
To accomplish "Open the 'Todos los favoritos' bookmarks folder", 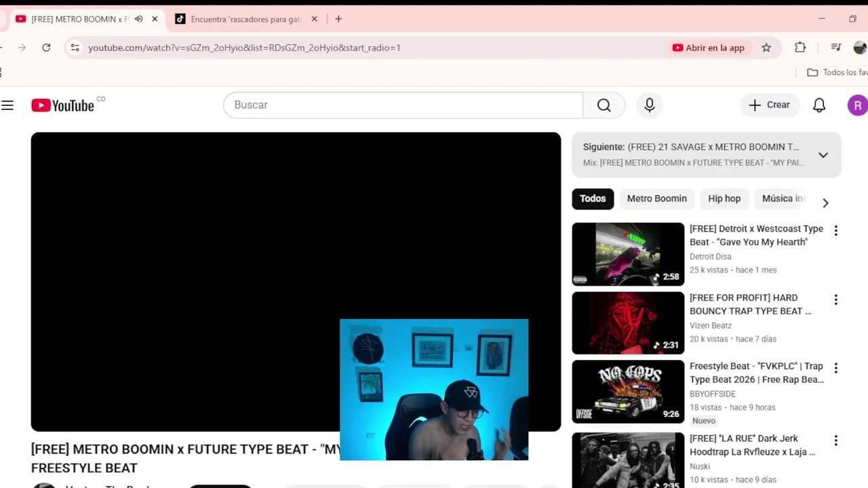I will (x=837, y=73).
